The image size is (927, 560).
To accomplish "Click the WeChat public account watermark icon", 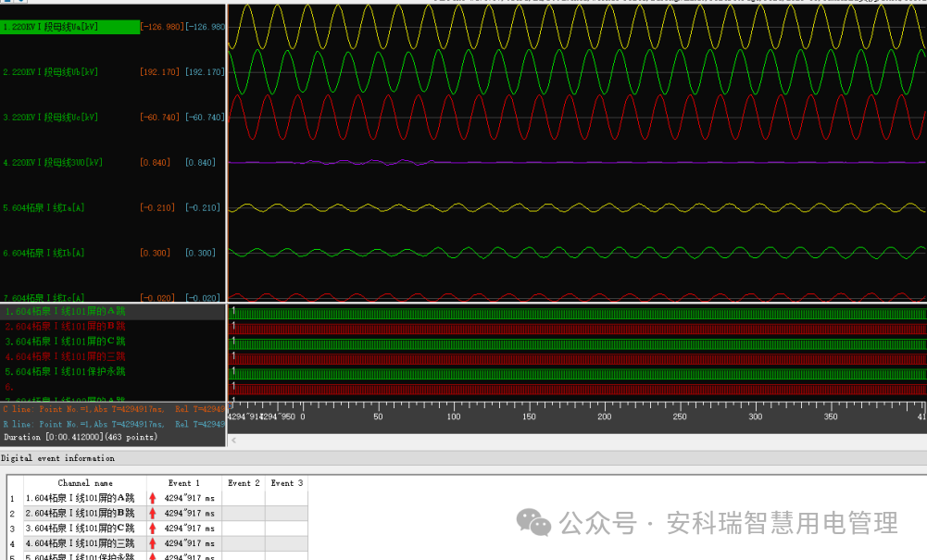I will 532,523.
